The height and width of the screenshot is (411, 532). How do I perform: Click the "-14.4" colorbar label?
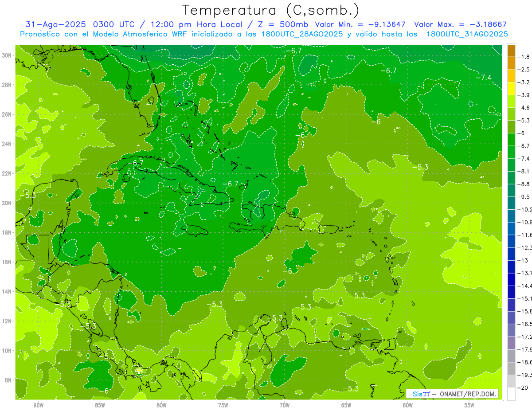tap(525, 286)
